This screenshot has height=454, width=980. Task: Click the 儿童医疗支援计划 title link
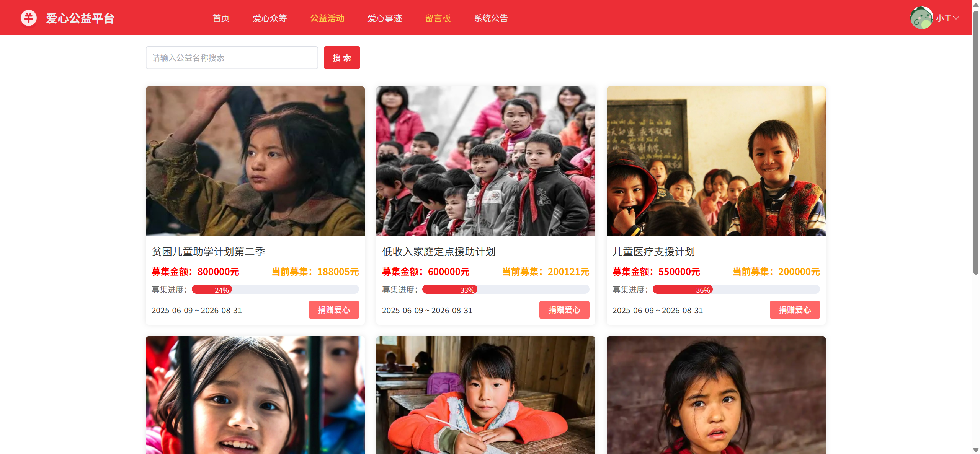pyautogui.click(x=653, y=252)
